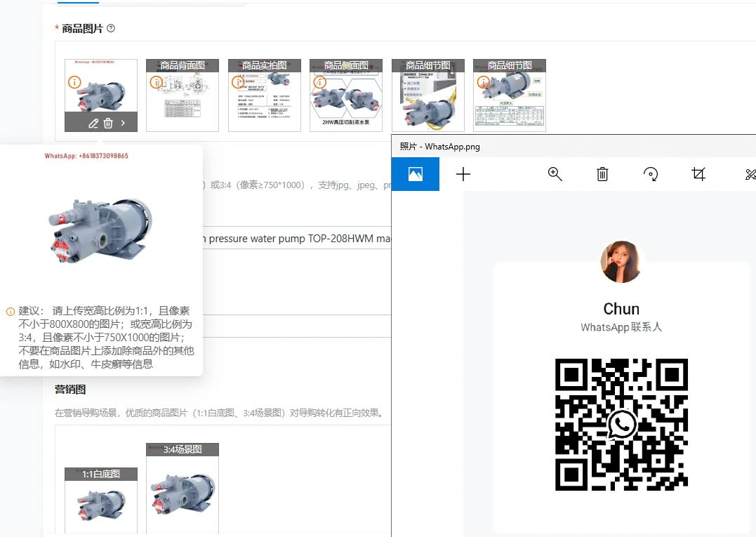
Task: Open the blue gallery view icon in Photos
Action: pyautogui.click(x=415, y=174)
